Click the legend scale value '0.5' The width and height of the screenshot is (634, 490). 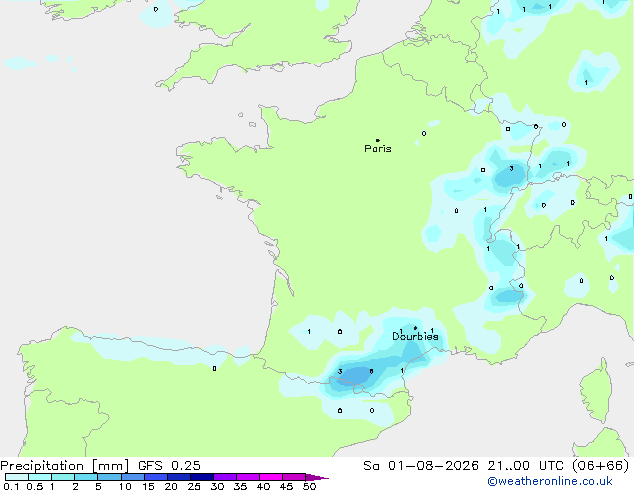pos(35,486)
